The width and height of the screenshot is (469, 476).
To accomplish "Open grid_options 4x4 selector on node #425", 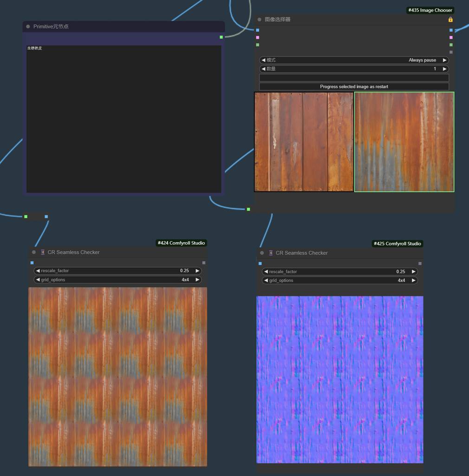I will click(x=339, y=280).
